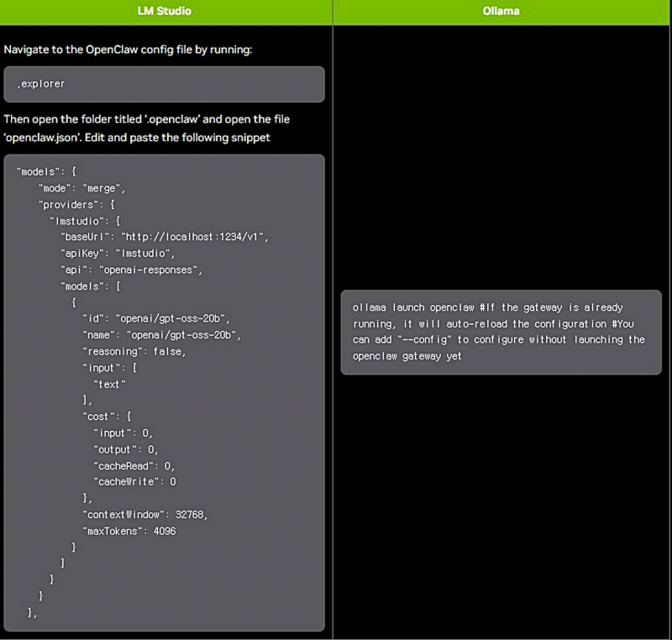This screenshot has height=640, width=672.
Task: Click the "id": "openai/gpt-oss-20b" line
Action: (x=155, y=318)
